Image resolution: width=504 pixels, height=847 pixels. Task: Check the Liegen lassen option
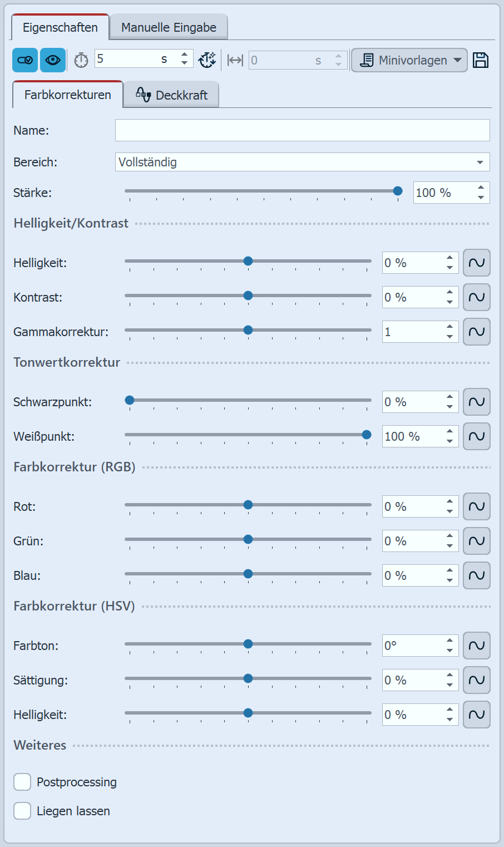pos(22,811)
